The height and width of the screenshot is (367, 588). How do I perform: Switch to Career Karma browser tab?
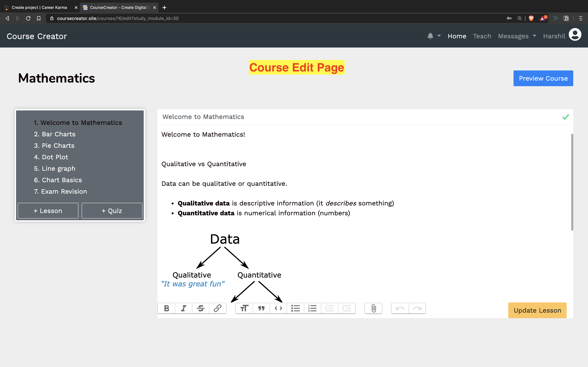pyautogui.click(x=39, y=8)
